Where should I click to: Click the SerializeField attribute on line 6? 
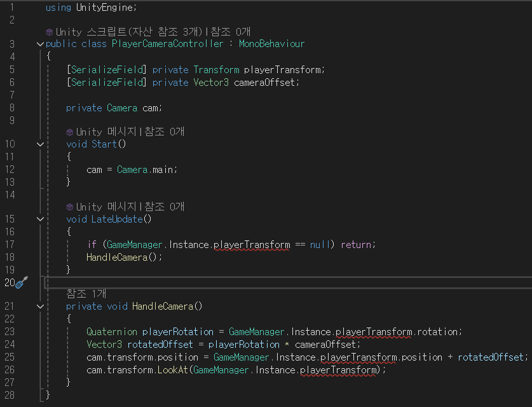(x=107, y=82)
